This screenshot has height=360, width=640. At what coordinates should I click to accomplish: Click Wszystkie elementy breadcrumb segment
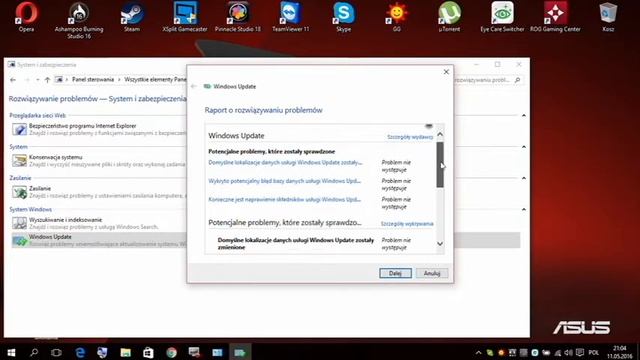pos(155,80)
